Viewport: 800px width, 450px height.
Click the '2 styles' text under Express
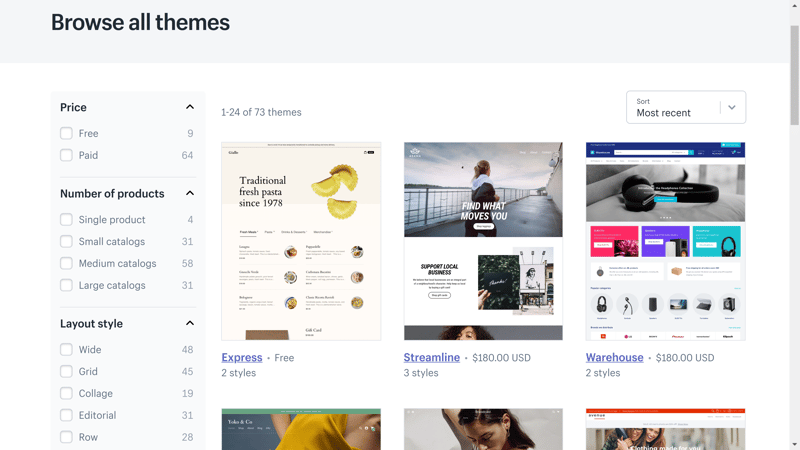click(239, 373)
